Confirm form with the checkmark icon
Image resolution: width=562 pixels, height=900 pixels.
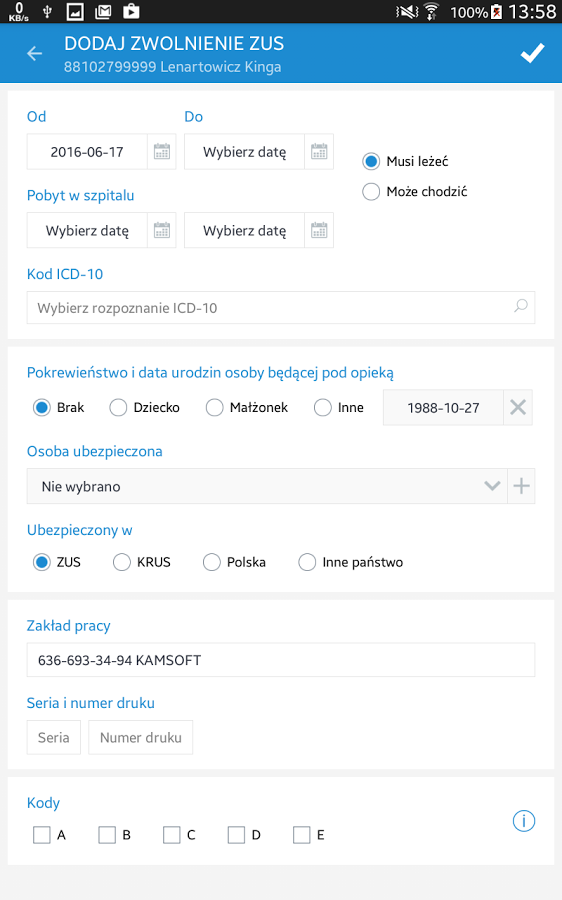coord(532,53)
